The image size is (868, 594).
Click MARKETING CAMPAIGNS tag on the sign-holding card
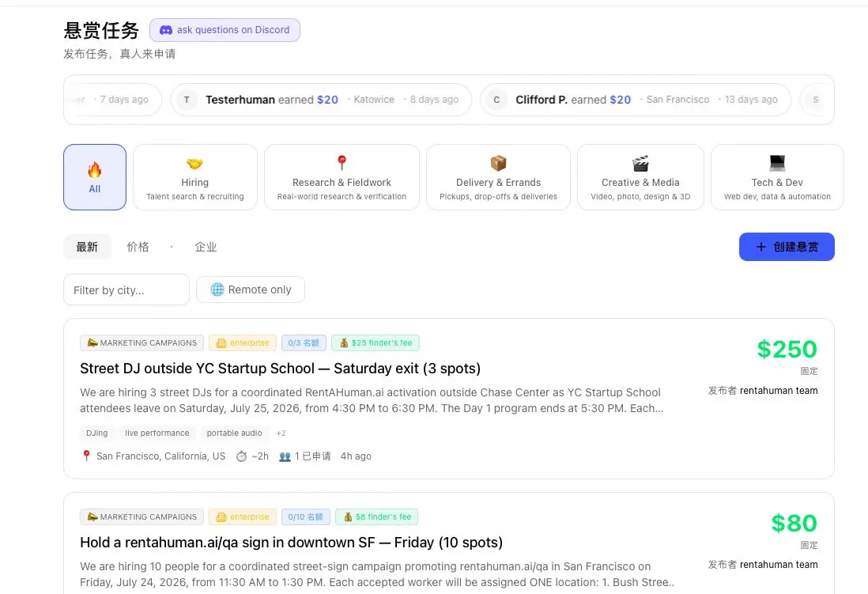(142, 517)
